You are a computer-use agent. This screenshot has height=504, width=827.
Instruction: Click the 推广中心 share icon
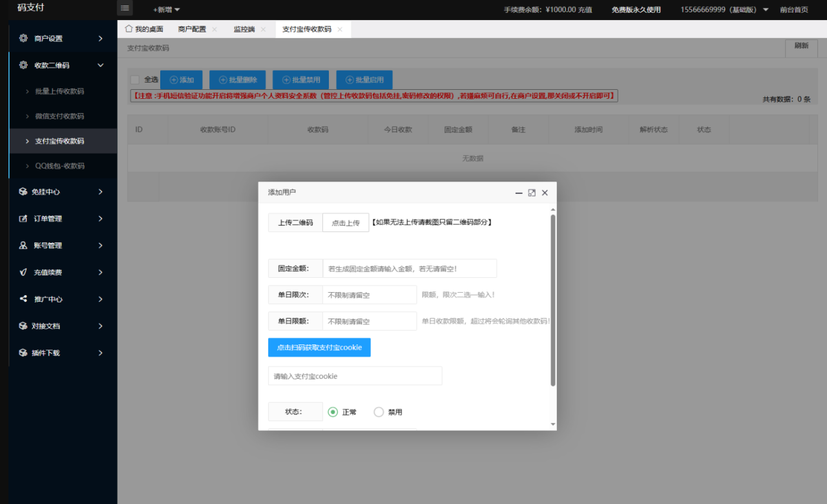coord(23,299)
